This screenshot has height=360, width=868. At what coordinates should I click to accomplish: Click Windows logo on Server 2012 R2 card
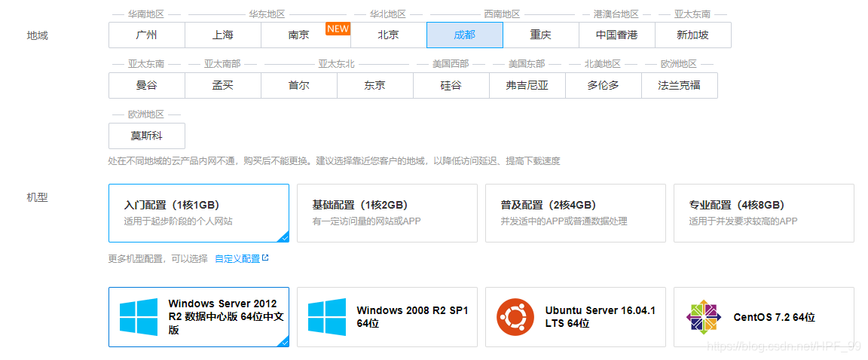coord(139,317)
